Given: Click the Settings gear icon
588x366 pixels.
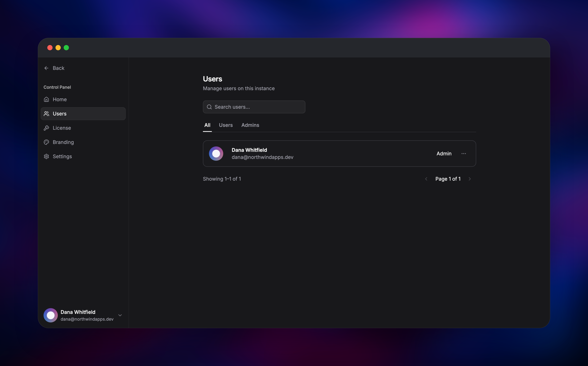Looking at the screenshot, I should point(46,156).
